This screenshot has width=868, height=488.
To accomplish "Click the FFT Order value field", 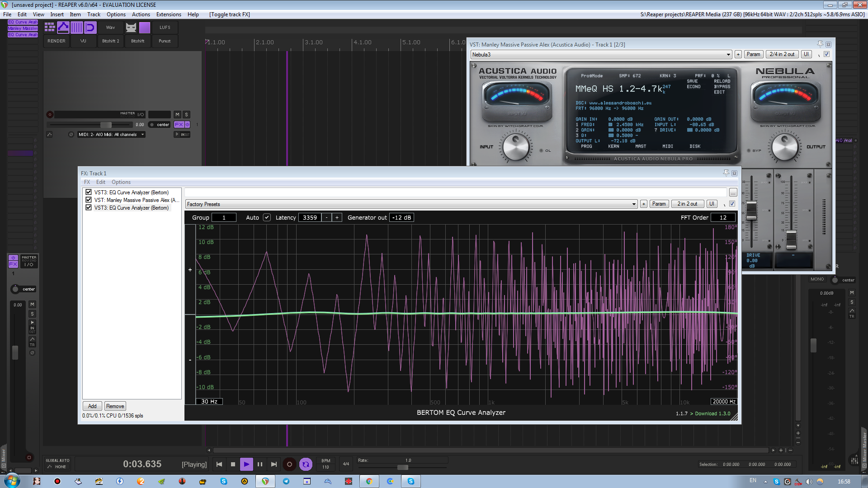I will tap(723, 217).
